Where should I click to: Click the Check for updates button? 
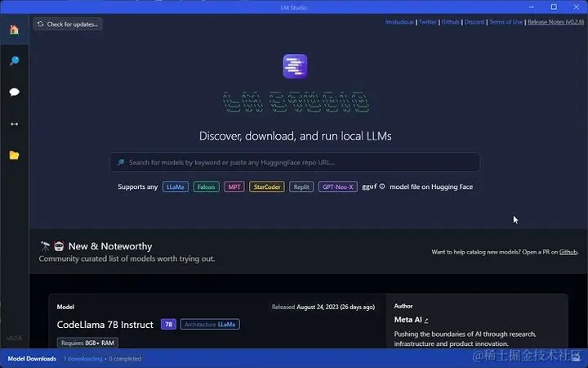coord(68,24)
